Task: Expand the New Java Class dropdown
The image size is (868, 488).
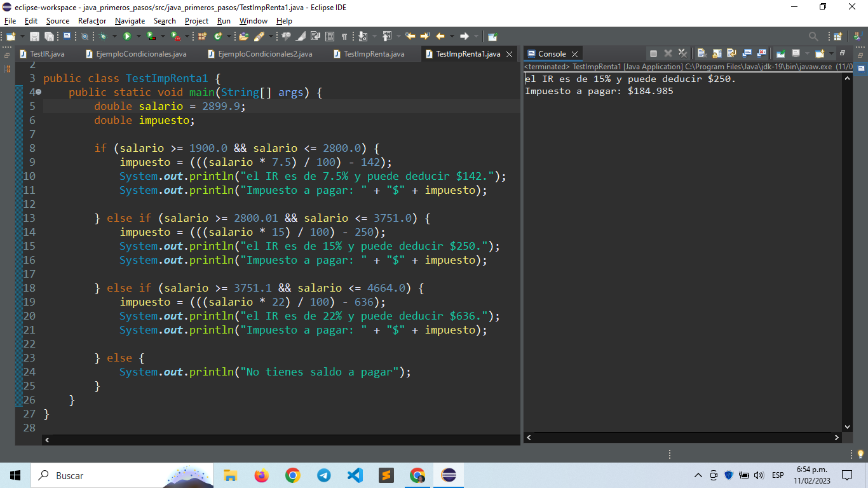Action: 229,36
